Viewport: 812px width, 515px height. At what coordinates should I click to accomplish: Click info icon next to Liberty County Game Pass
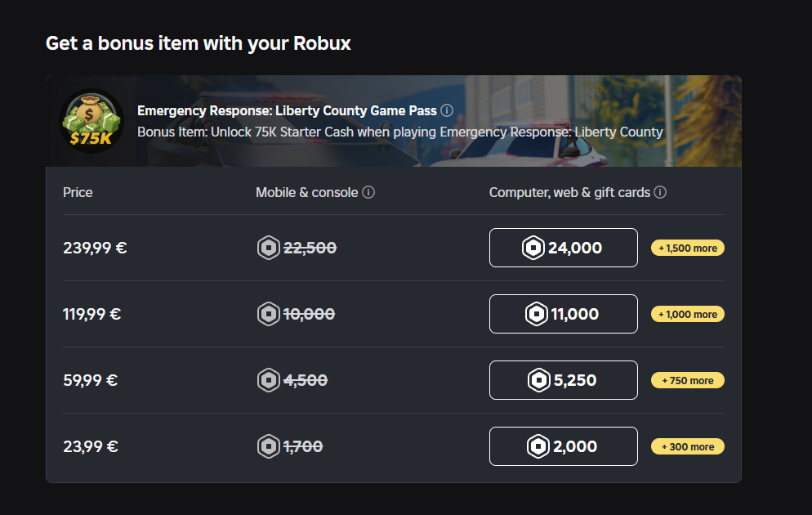447,110
